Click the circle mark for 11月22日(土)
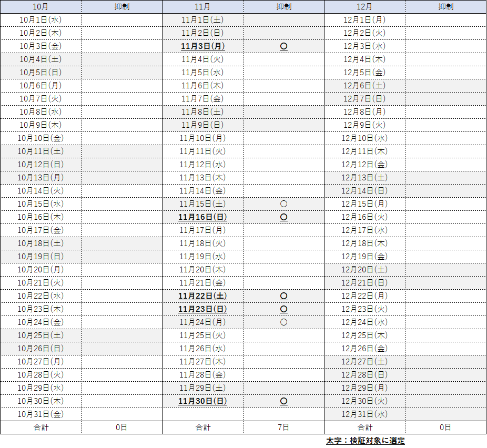 283,296
